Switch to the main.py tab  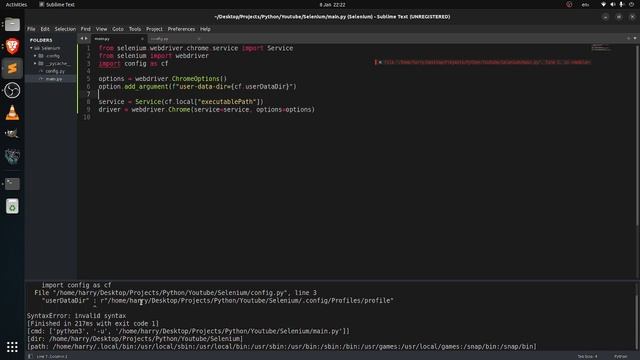[x=118, y=39]
